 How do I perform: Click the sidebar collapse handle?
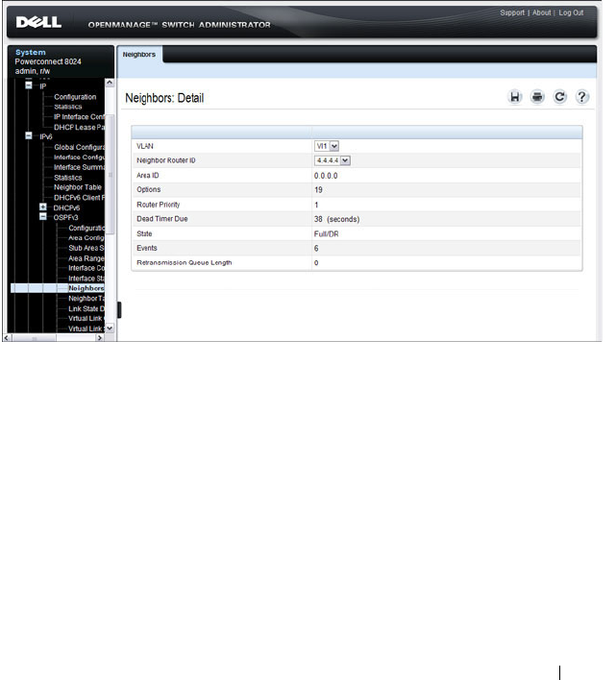(119, 309)
